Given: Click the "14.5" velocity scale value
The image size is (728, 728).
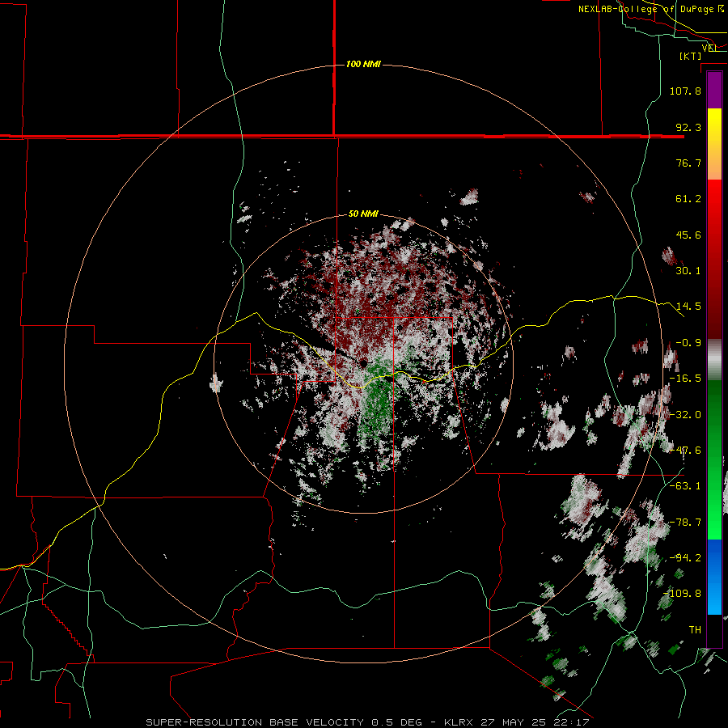Looking at the screenshot, I should 688,307.
